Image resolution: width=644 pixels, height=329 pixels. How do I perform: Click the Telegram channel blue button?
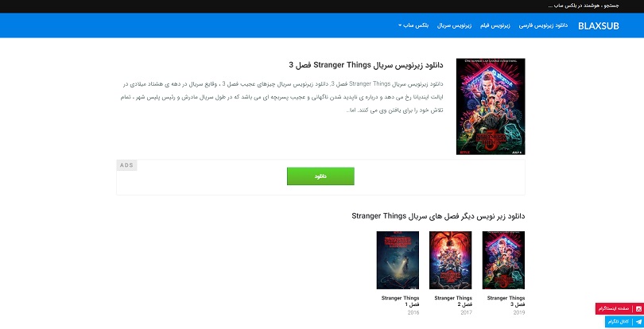625,322
